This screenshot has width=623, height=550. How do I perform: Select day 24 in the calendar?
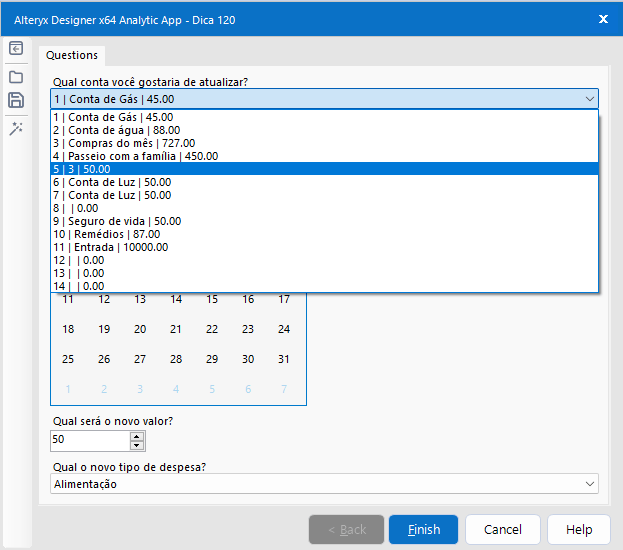coord(284,329)
